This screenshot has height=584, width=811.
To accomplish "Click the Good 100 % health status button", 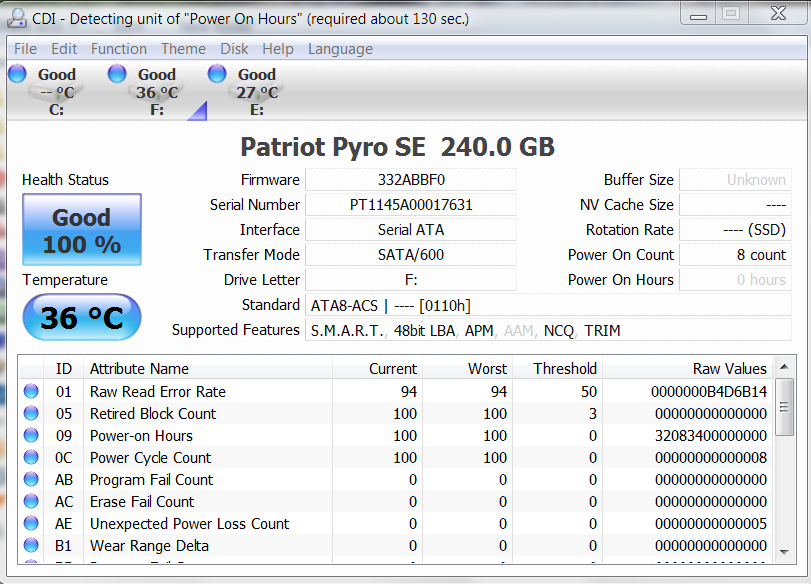I will [82, 230].
